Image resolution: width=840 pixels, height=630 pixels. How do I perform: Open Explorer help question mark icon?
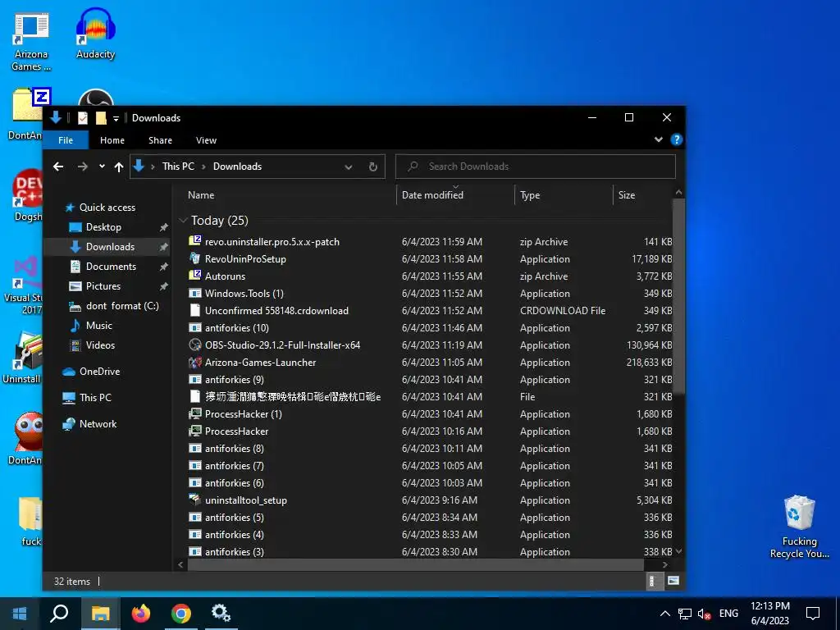click(x=676, y=139)
